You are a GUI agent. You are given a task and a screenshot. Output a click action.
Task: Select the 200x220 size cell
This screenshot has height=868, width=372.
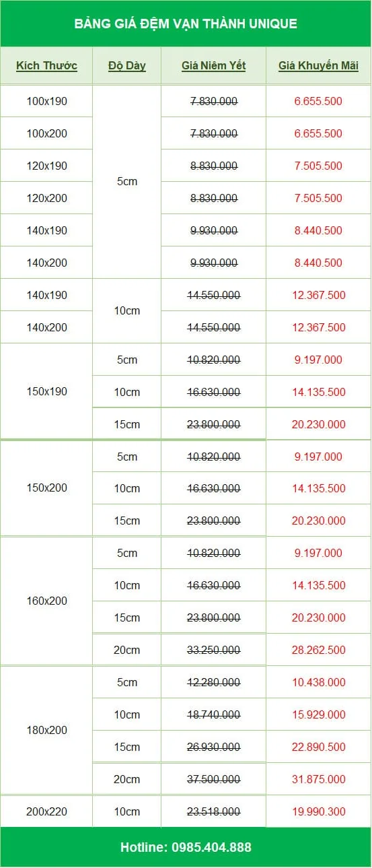[46, 811]
